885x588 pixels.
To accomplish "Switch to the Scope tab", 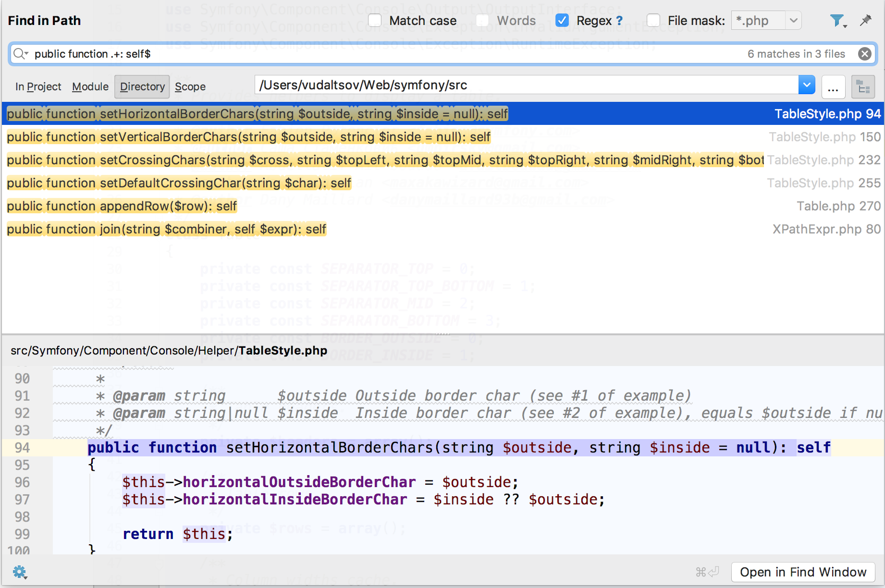I will click(x=190, y=86).
